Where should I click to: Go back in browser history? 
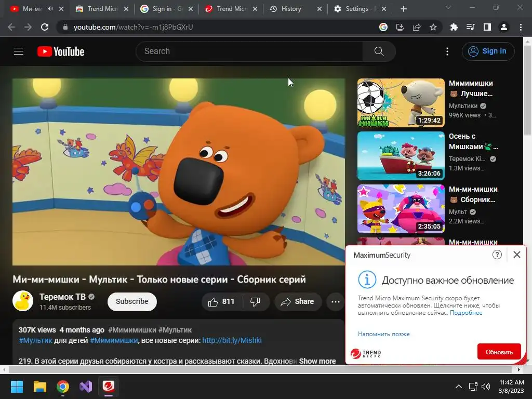click(11, 27)
